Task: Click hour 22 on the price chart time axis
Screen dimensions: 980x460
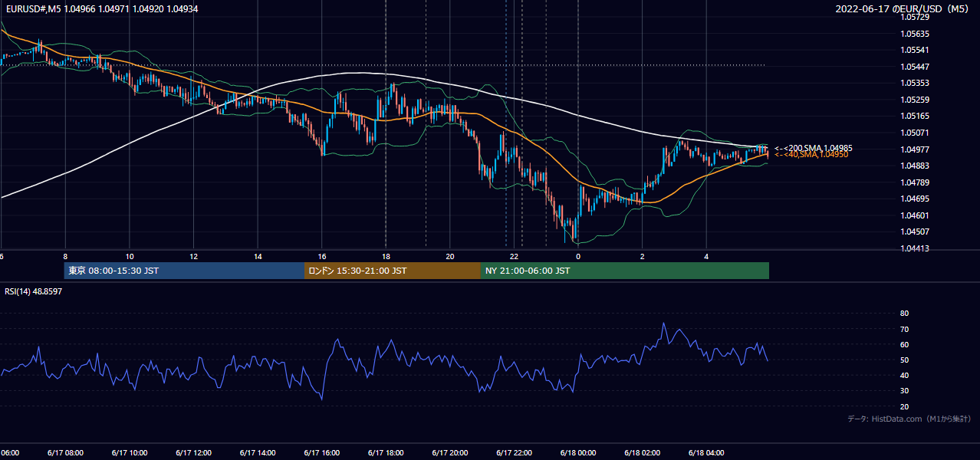Action: (515, 256)
